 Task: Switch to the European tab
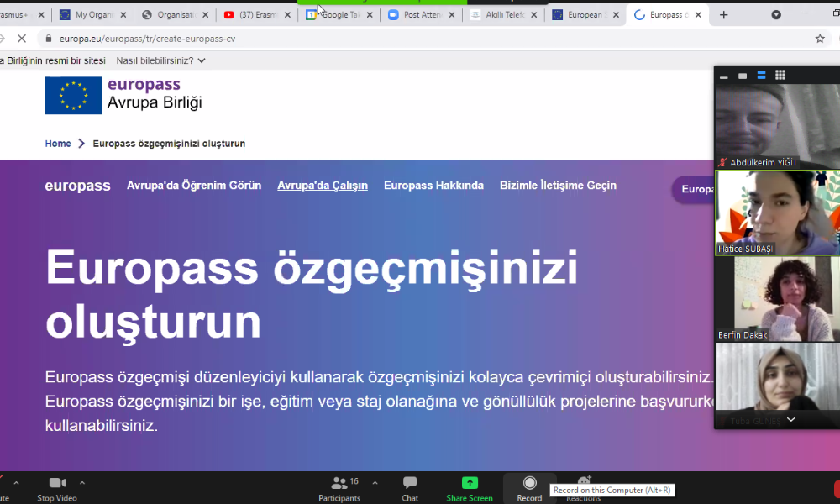pos(580,15)
